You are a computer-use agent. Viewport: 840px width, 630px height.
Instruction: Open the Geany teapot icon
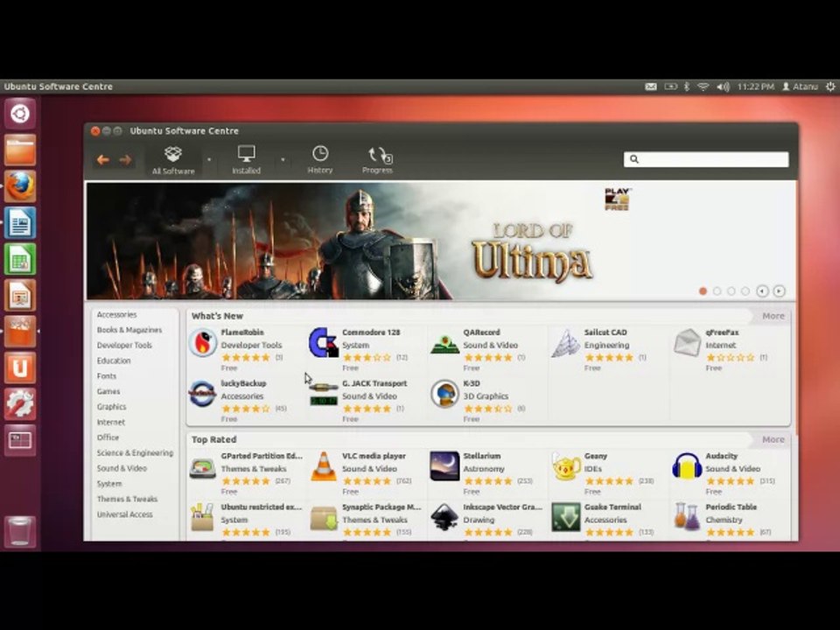point(566,466)
